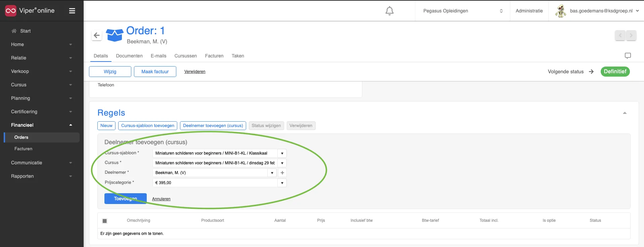Sort by the Aantal column header
Viewport: 644px width, 247px height.
(x=280, y=220)
